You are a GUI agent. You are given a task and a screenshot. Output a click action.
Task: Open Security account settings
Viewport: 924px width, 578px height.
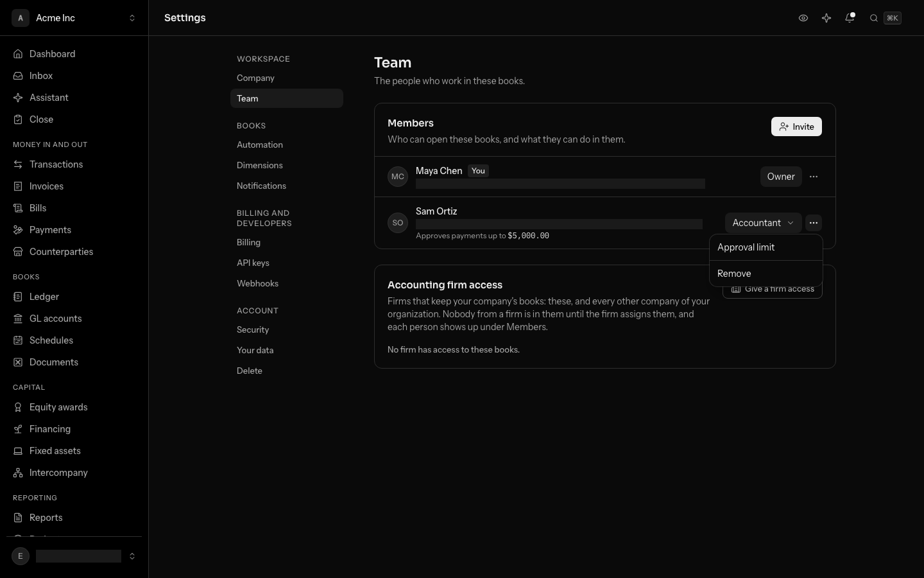point(287,329)
